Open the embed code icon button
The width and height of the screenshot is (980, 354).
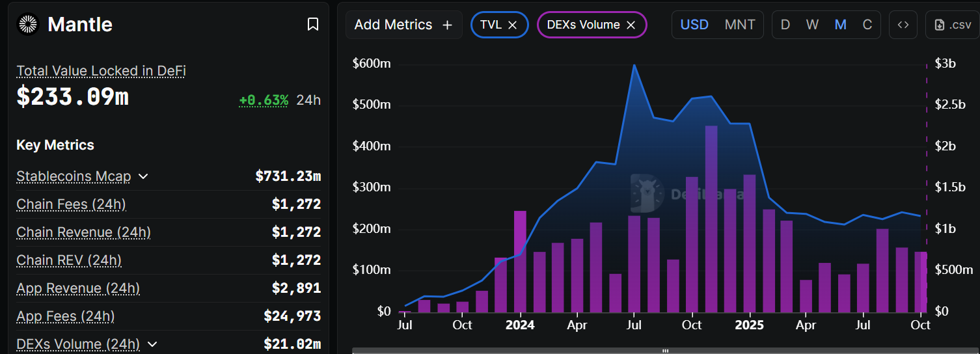click(x=903, y=25)
